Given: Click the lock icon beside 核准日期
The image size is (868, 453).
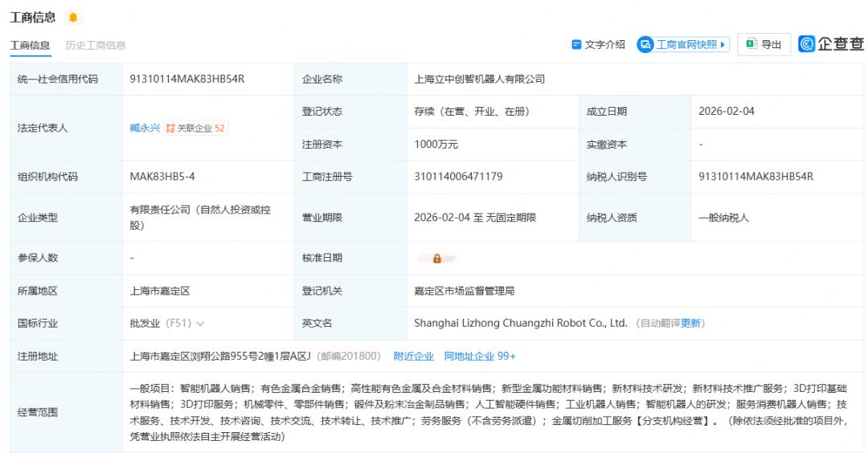Looking at the screenshot, I should click(436, 259).
